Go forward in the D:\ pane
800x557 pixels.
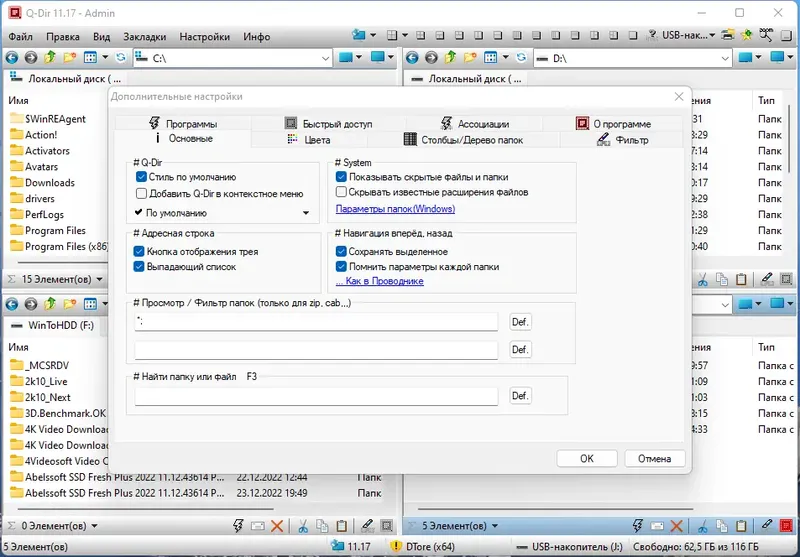(431, 58)
